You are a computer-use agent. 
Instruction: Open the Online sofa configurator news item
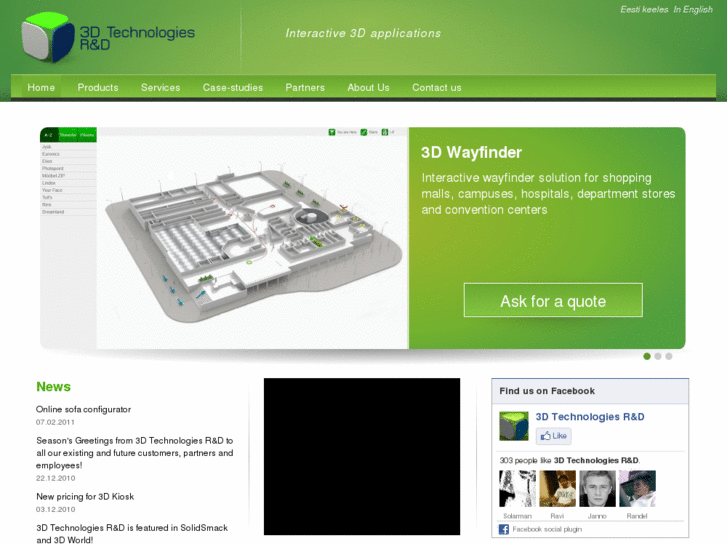click(x=83, y=410)
